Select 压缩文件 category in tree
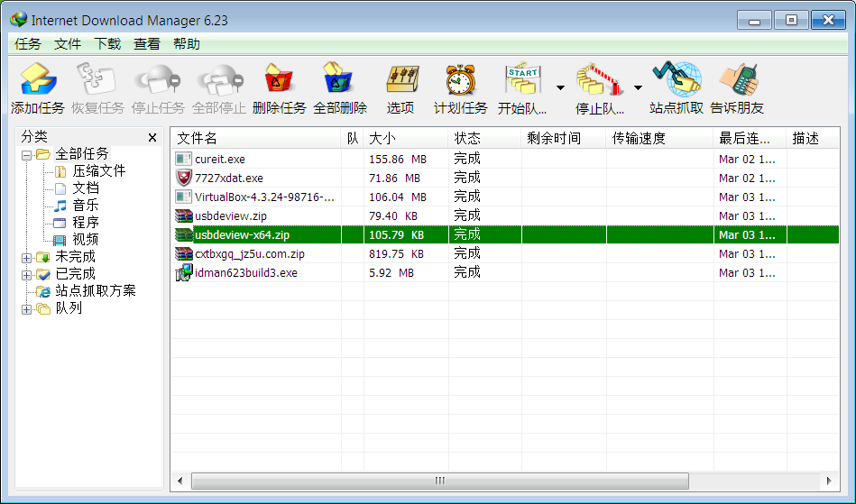Viewport: 856px width, 504px height. click(x=99, y=171)
